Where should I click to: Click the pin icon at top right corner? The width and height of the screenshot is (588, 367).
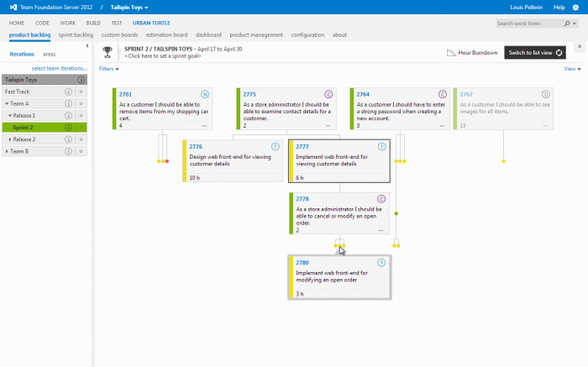[x=580, y=47]
